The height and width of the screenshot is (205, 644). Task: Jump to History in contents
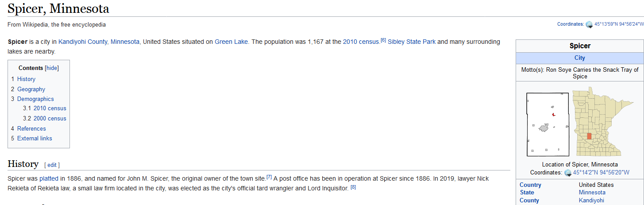pyautogui.click(x=26, y=79)
